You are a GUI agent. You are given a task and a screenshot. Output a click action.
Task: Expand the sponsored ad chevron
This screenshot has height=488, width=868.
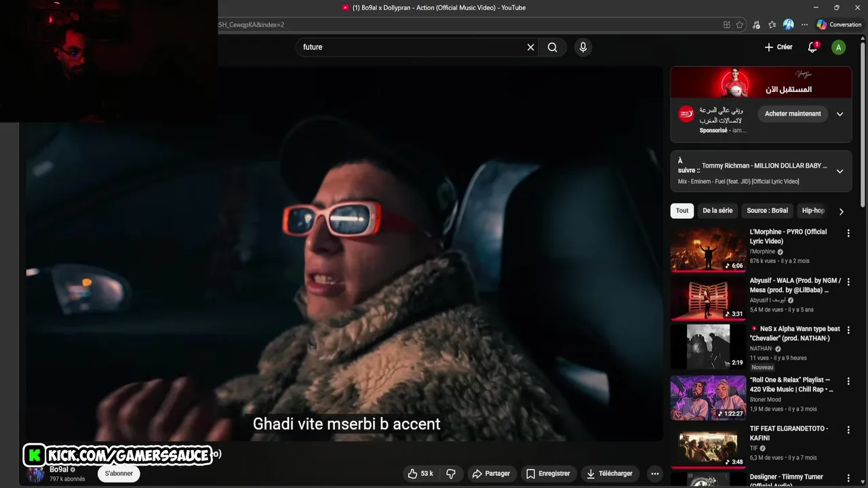click(x=840, y=114)
